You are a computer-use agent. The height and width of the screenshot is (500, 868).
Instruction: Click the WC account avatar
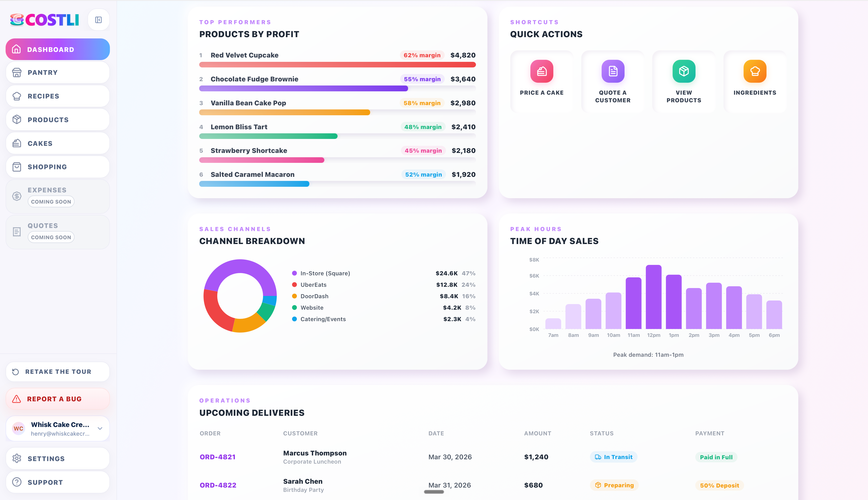click(x=19, y=428)
